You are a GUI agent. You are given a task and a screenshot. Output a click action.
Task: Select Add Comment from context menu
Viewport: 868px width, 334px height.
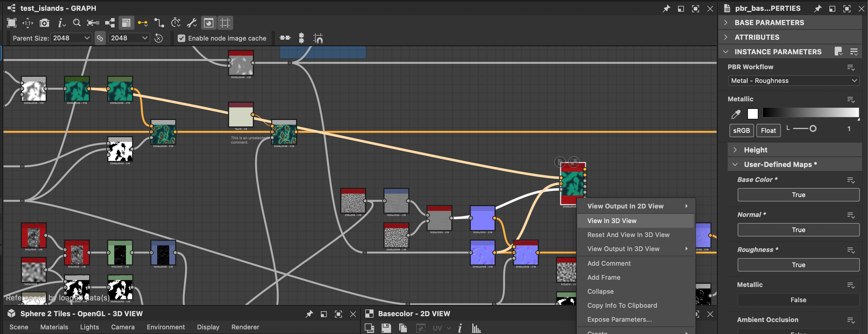point(608,264)
